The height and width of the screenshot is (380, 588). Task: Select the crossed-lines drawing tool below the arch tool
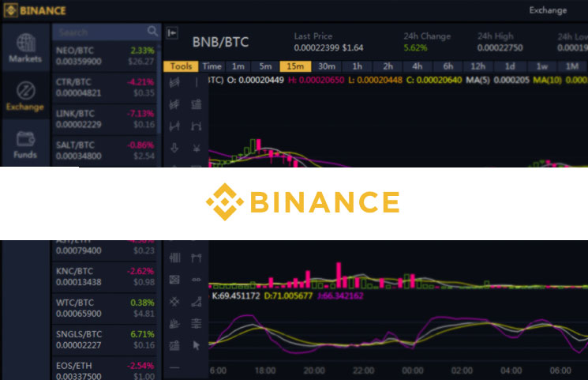tap(196, 149)
